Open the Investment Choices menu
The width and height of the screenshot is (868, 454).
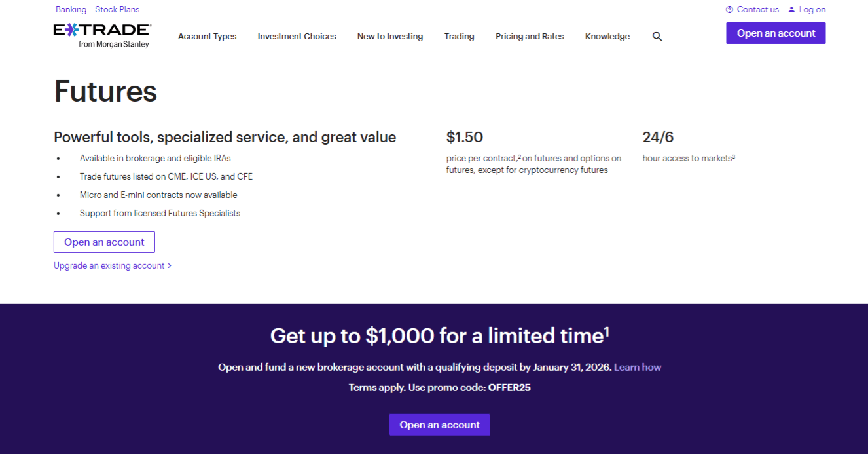(297, 37)
